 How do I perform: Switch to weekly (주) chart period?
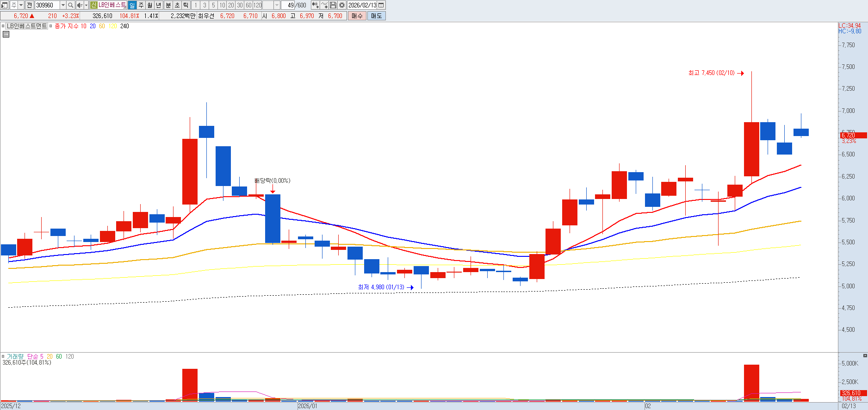tap(141, 5)
